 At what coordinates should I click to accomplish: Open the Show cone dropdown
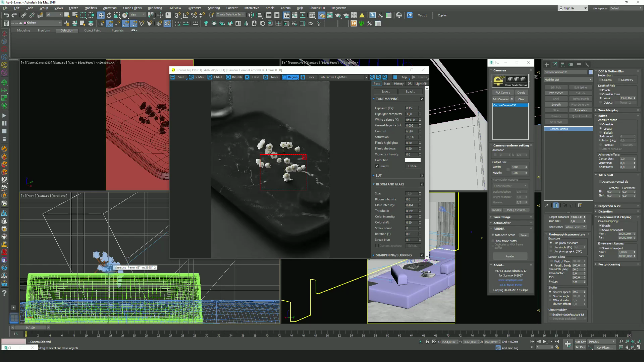[x=575, y=227]
